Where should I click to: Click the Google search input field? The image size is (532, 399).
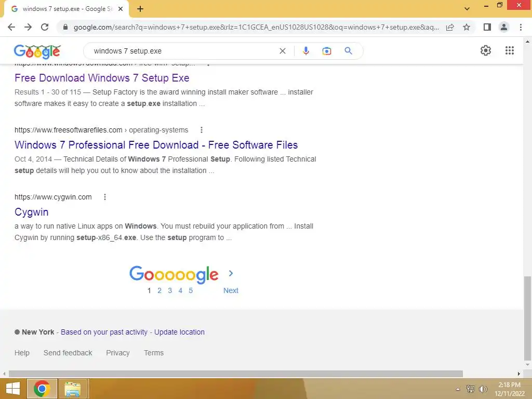point(183,51)
